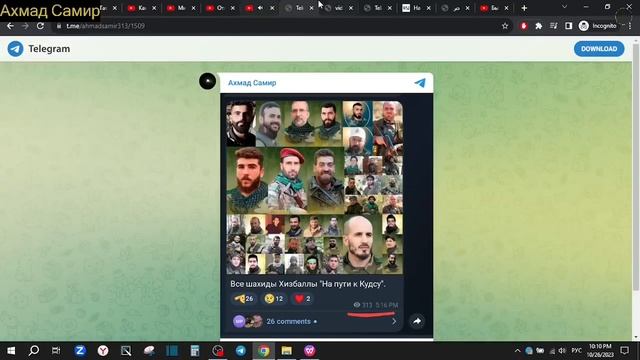Close the 'Ка' YouTube tab
Screen dimensions: 640x360
[x=154, y=8]
